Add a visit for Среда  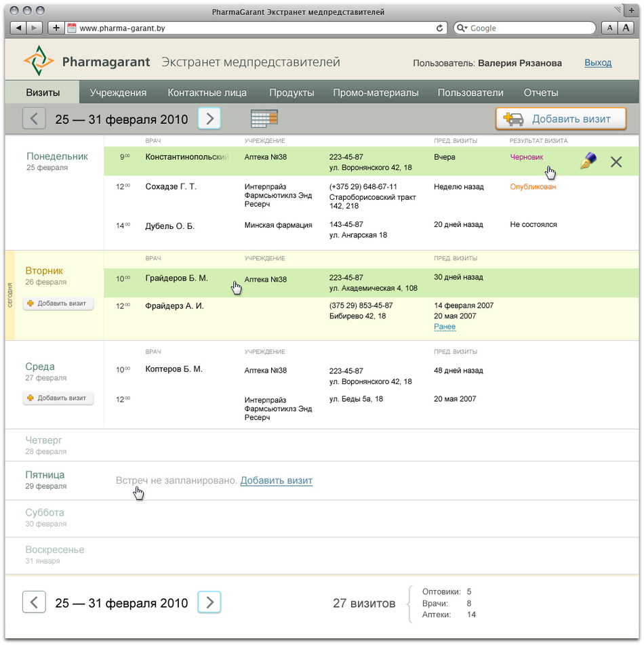click(58, 398)
